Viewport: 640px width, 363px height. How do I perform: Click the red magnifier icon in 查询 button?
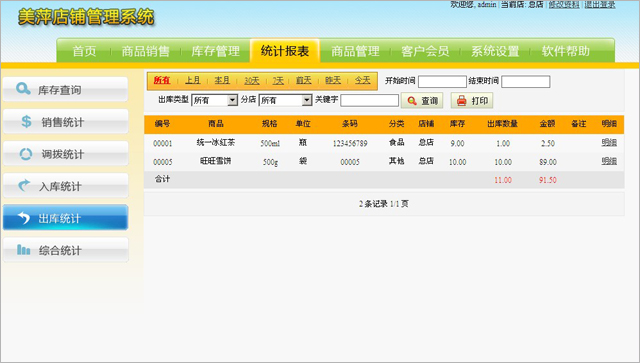(x=412, y=100)
